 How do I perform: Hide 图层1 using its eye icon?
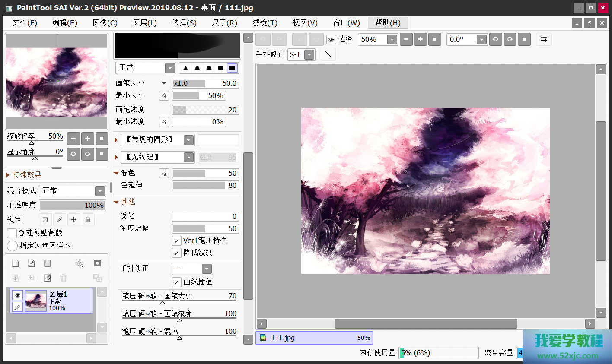[17, 295]
